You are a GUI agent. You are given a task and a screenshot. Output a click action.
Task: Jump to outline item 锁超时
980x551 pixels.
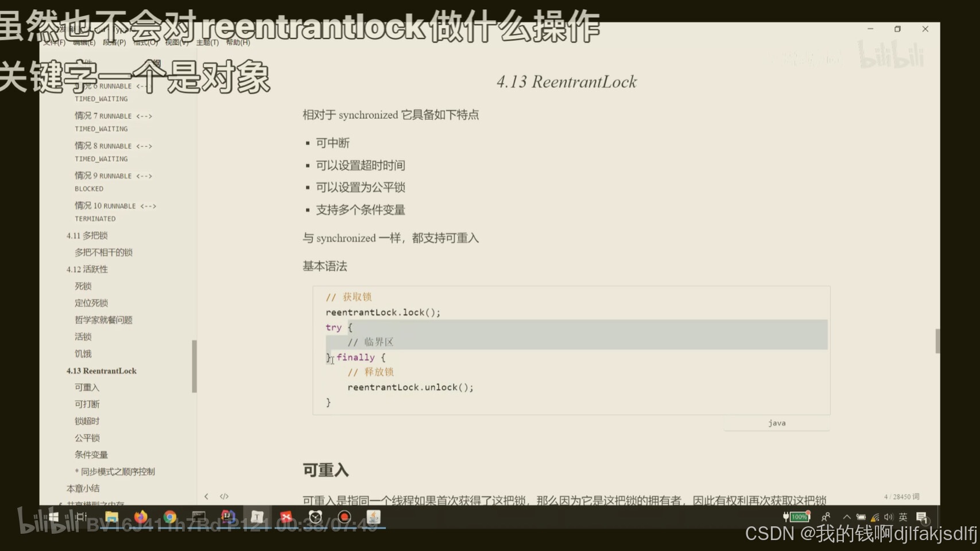pyautogui.click(x=87, y=421)
